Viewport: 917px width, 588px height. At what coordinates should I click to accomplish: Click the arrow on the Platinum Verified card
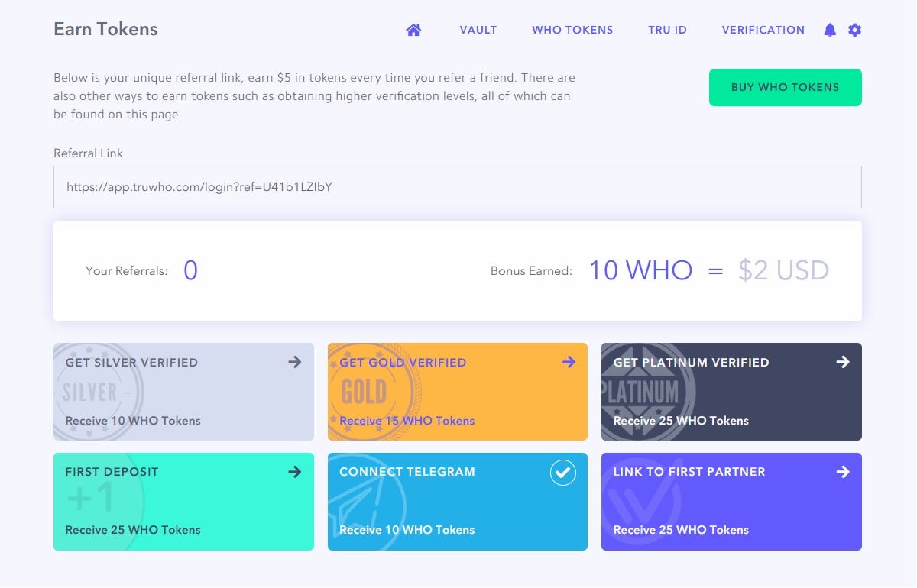[843, 362]
